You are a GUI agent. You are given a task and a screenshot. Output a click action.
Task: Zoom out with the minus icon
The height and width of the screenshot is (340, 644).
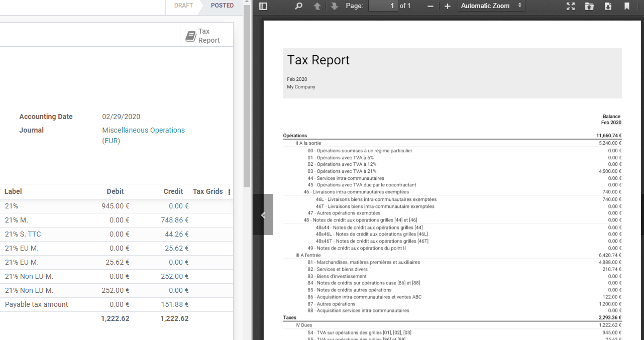(x=430, y=6)
